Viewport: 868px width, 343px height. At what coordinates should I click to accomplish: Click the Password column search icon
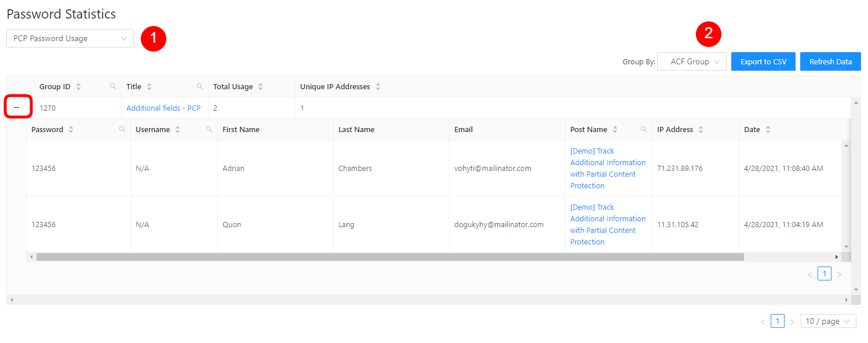pos(122,130)
